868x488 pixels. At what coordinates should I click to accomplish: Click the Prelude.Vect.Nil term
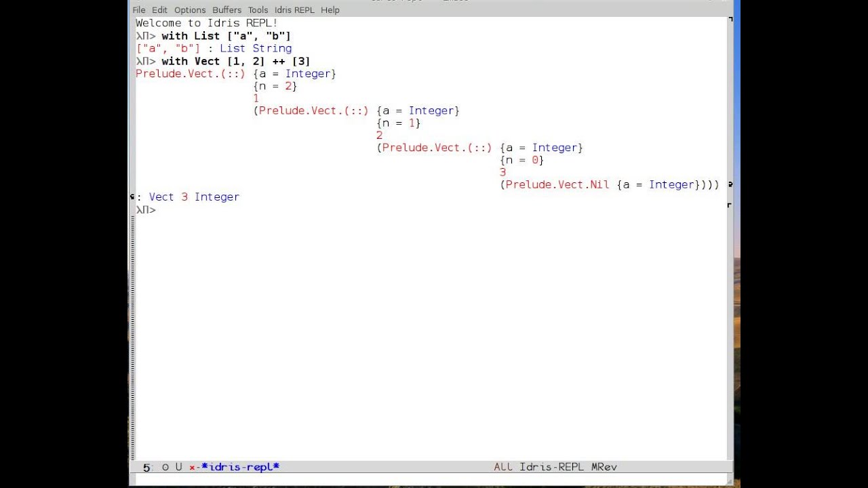557,184
